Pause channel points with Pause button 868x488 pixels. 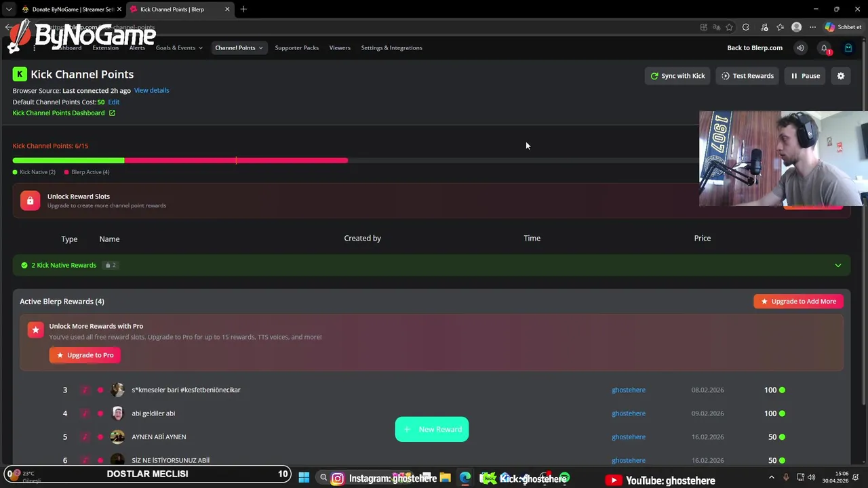805,76
